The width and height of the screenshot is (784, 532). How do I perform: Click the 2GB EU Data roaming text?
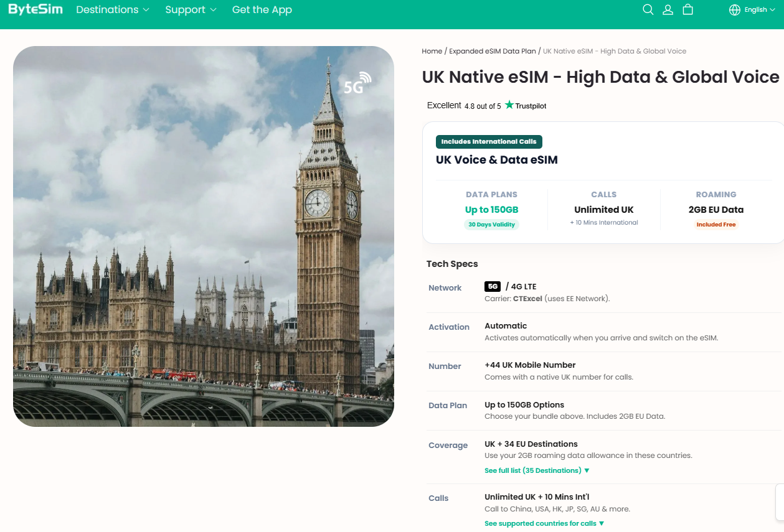click(716, 210)
